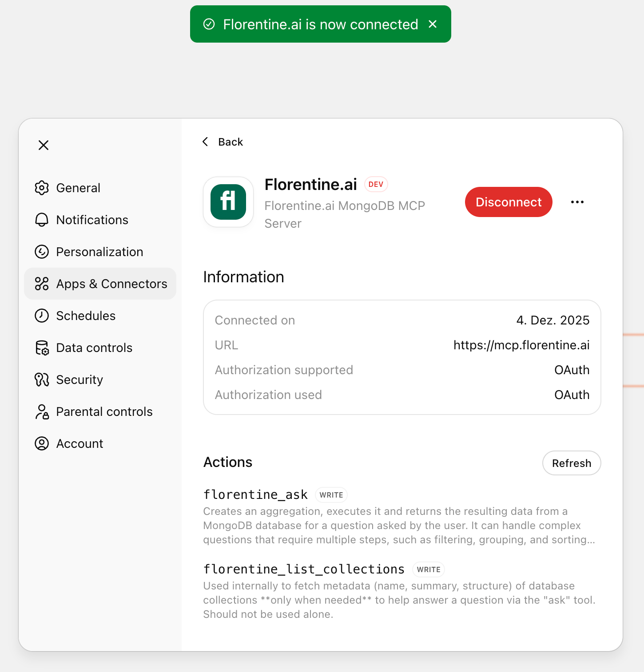This screenshot has width=644, height=672.
Task: Click the General gear icon
Action: point(42,188)
